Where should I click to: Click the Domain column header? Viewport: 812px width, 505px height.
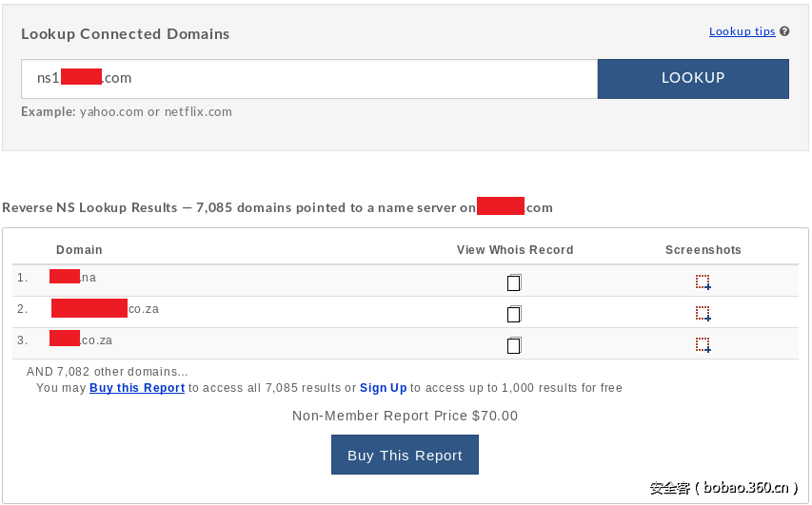pos(79,250)
